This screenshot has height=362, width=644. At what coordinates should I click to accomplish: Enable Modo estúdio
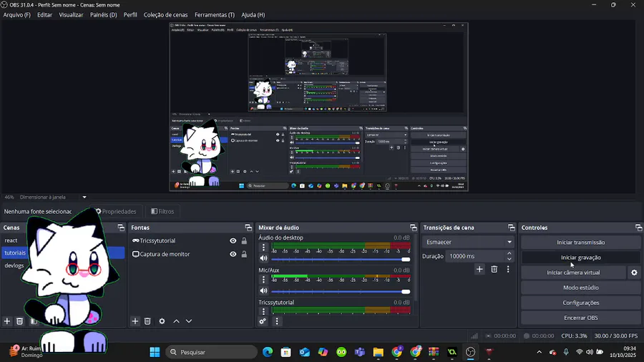[x=581, y=288]
